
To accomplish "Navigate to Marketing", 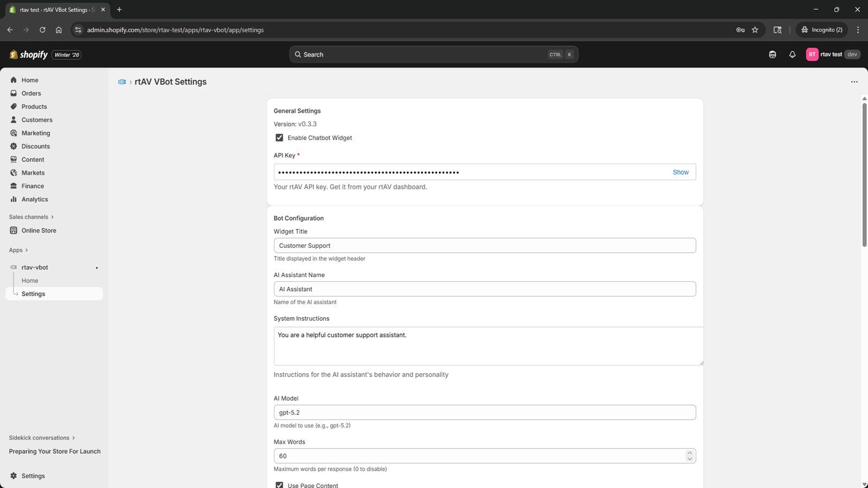I will click(36, 133).
